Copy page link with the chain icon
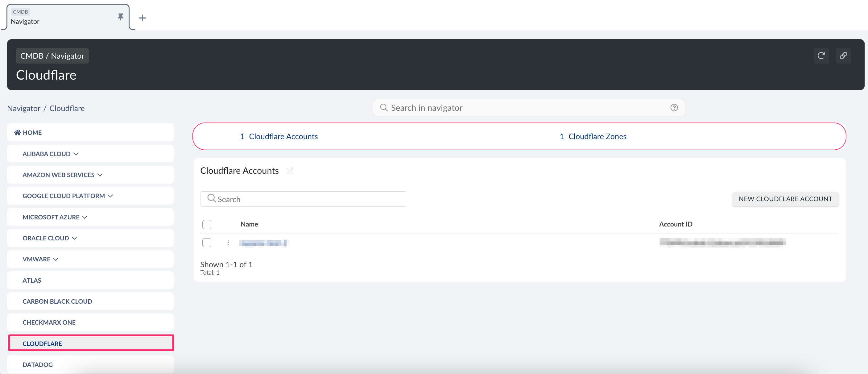Viewport: 868px width, 374px height. [x=843, y=56]
